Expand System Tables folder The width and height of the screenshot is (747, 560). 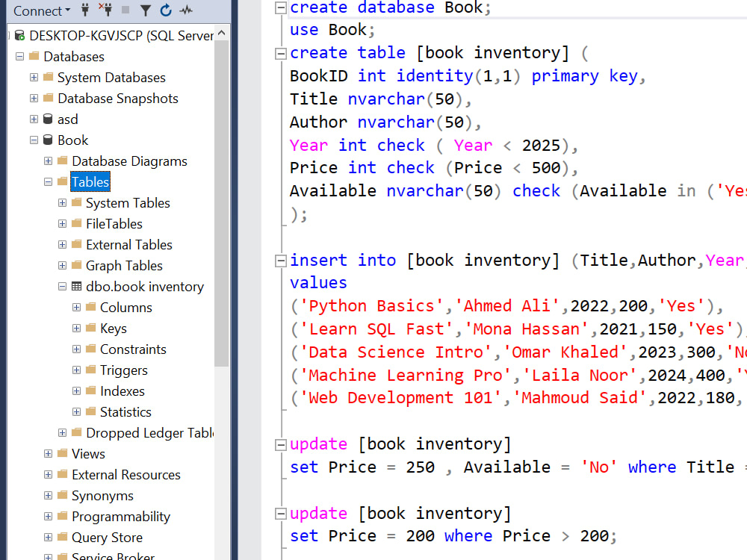(x=63, y=203)
